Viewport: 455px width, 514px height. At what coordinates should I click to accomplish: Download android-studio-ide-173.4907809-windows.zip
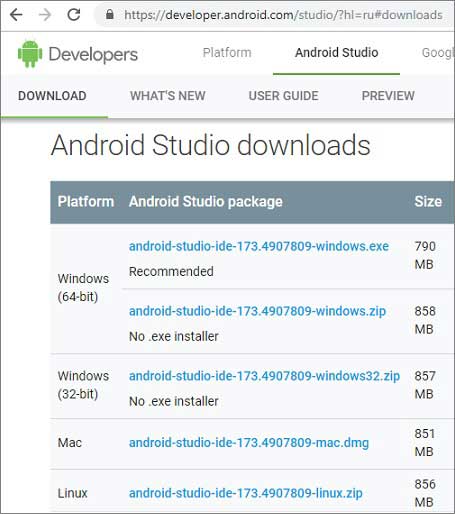257,311
